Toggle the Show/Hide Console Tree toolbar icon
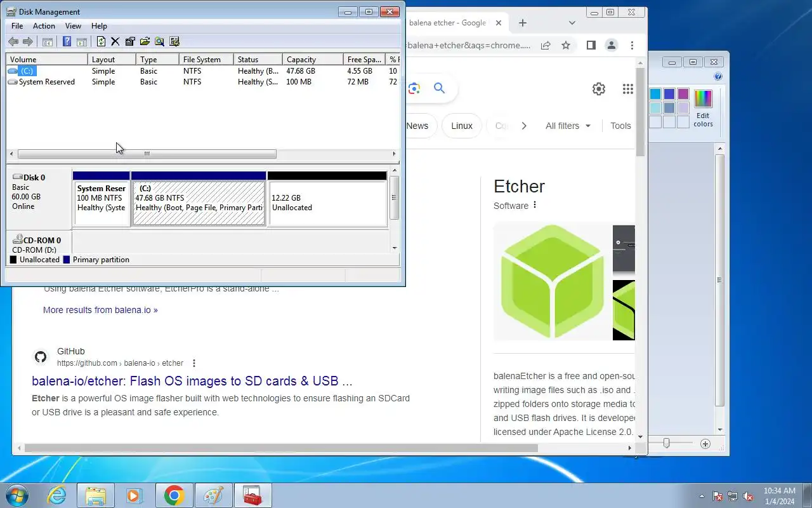The image size is (812, 508). pyautogui.click(x=47, y=42)
